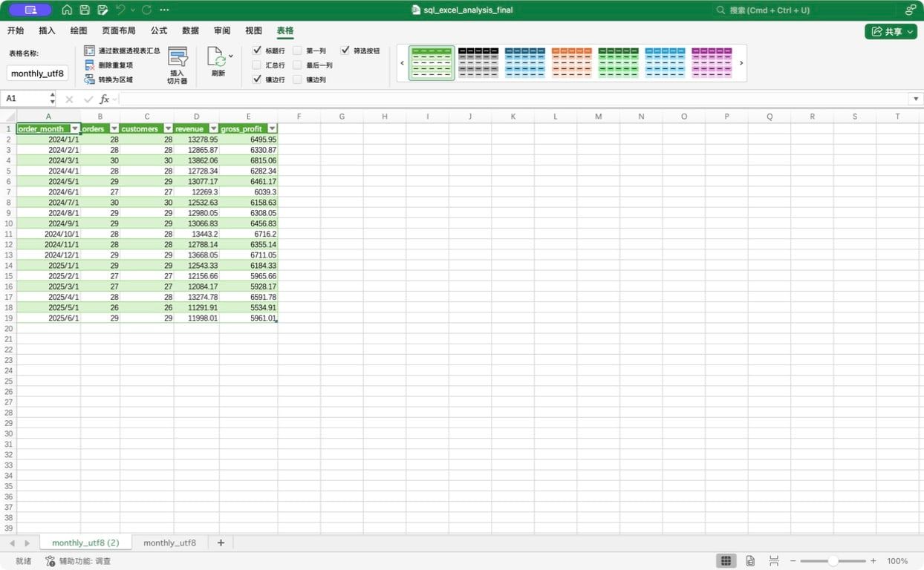Click the 通过数据透视表汇总 pivot icon

coord(89,50)
